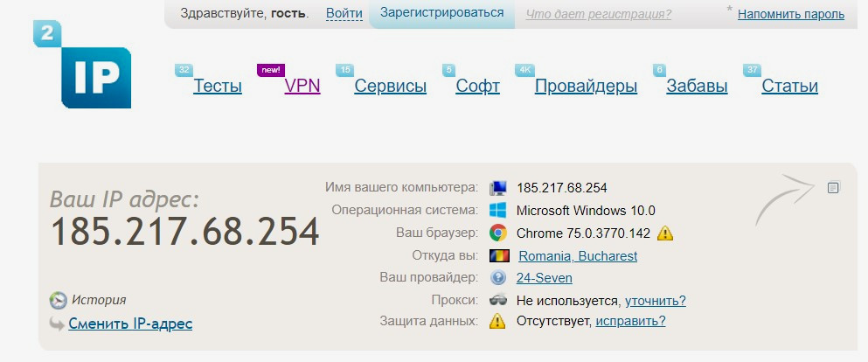This screenshot has height=362, width=868.
Task: Click hostname value 185.217.68.254 in the info table
Action: (562, 188)
